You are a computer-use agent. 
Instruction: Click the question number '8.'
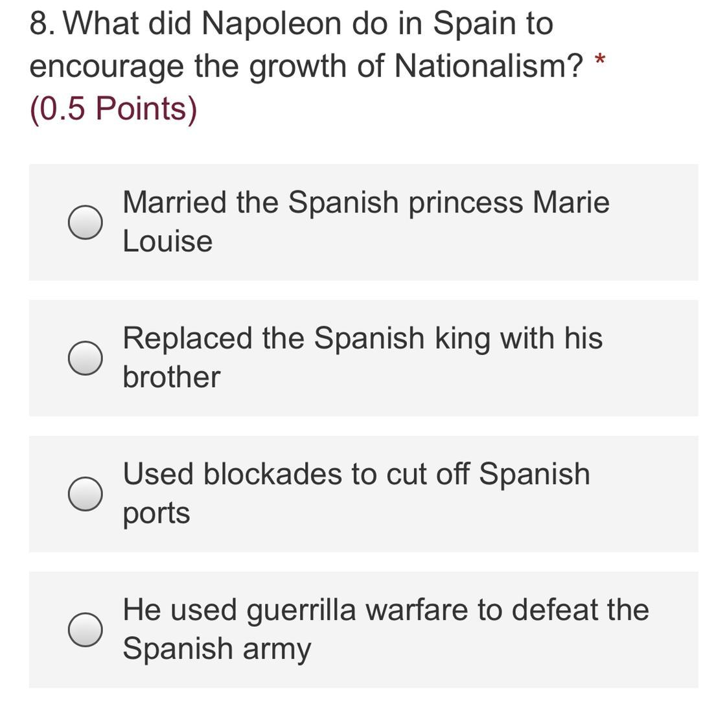(42, 23)
